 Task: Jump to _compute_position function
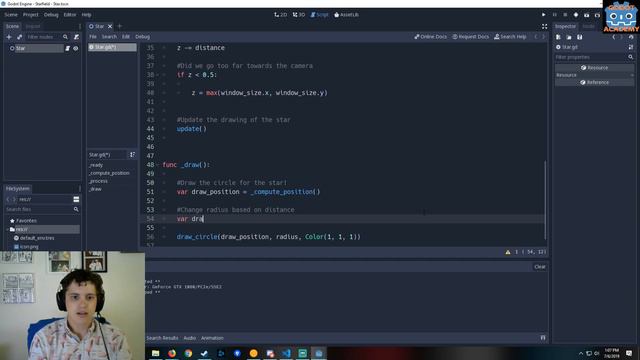109,173
